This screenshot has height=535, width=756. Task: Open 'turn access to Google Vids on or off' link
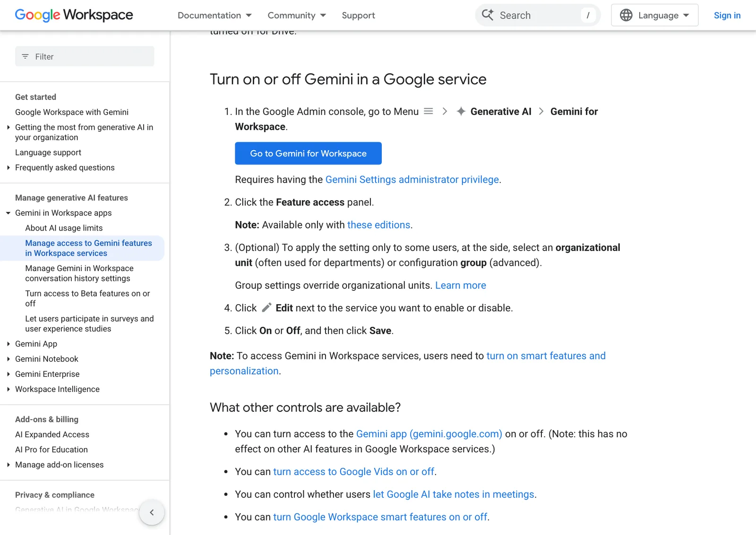354,472
